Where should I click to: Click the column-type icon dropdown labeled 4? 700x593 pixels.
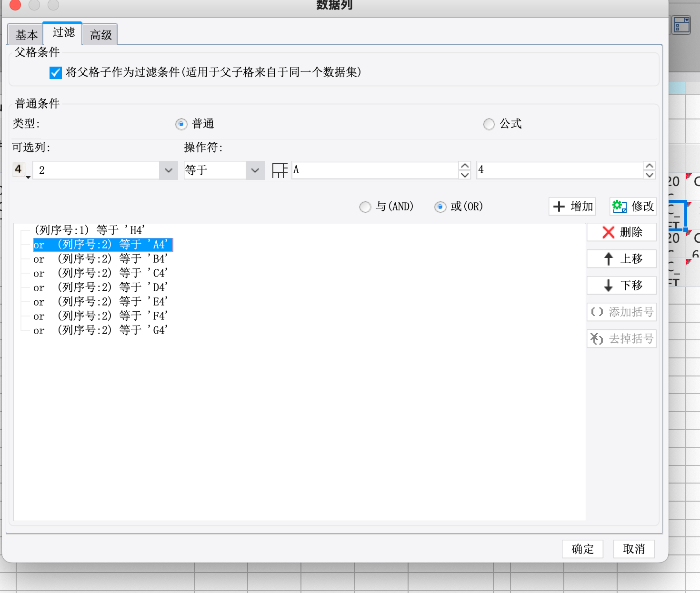[x=21, y=170]
